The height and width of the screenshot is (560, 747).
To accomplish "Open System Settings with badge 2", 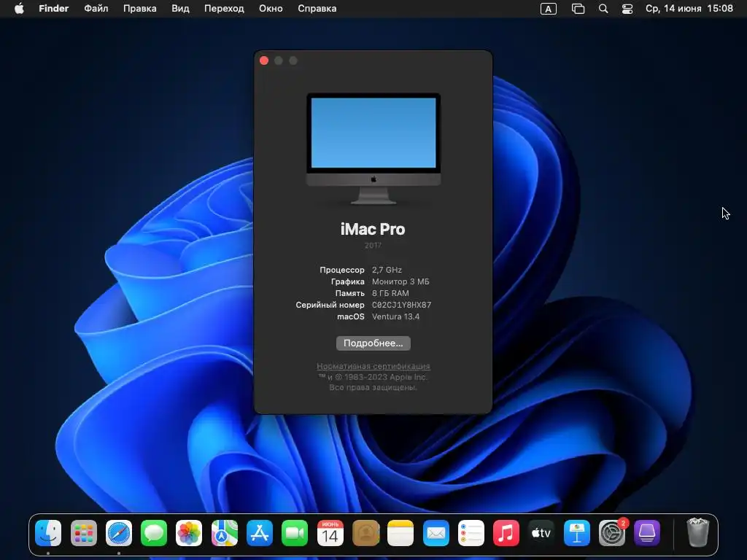I will [x=612, y=533].
